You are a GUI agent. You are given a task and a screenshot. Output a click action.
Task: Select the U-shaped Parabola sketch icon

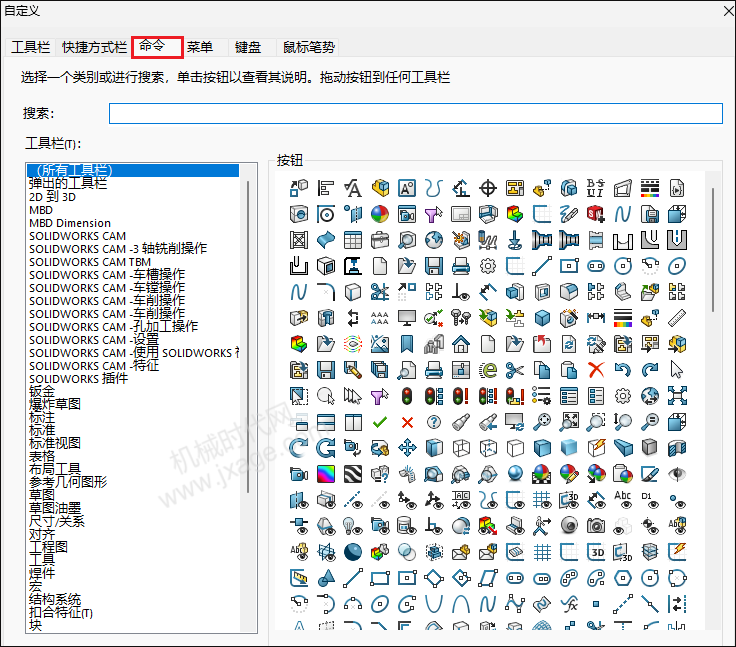pos(434,604)
